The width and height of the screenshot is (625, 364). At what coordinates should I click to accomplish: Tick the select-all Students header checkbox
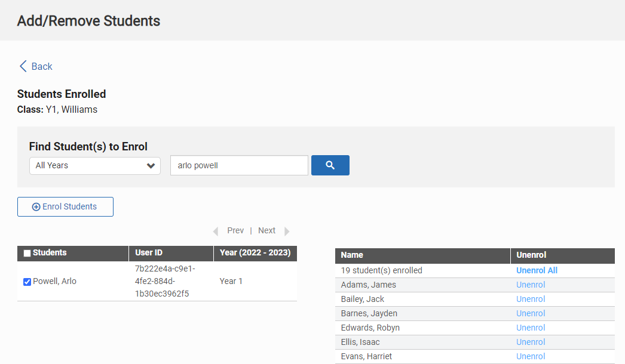pos(27,253)
